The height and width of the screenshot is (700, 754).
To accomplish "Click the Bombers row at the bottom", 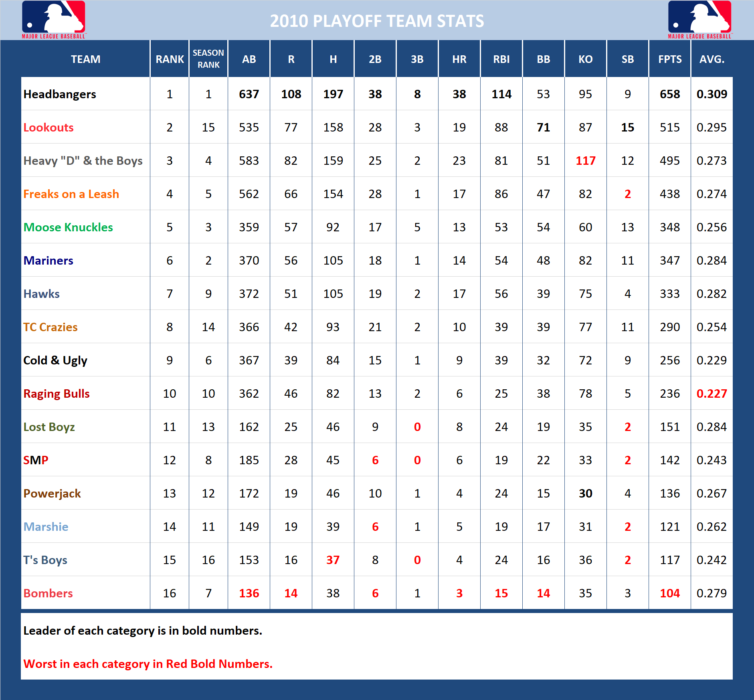I will [48, 593].
